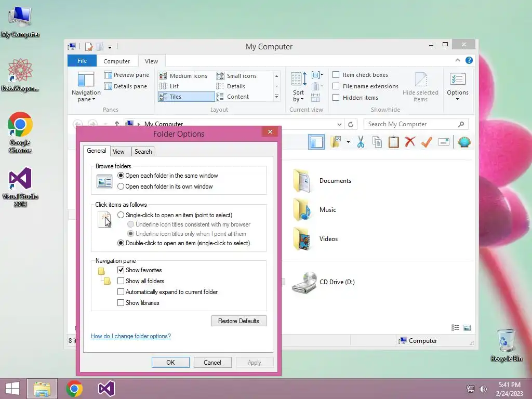Screen dimensions: 532x399
Task: Enable Hidden items checkbox
Action: [x=336, y=98]
